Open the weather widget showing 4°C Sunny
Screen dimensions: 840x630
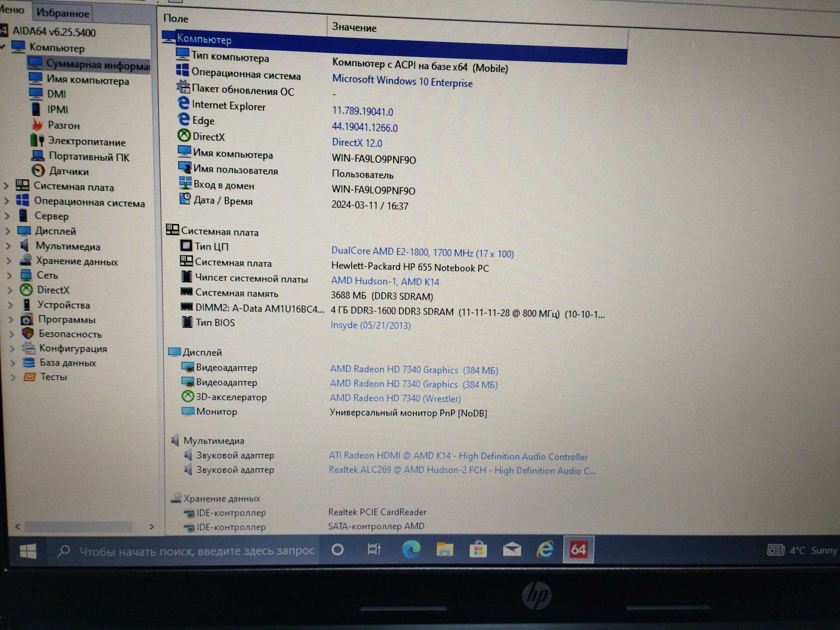pos(802,550)
